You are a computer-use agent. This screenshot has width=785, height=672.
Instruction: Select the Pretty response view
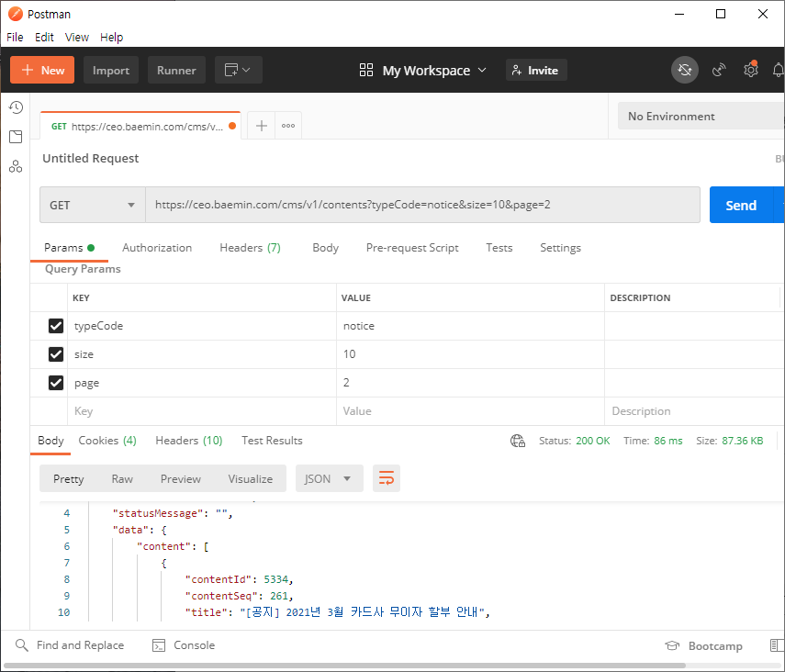click(x=69, y=478)
